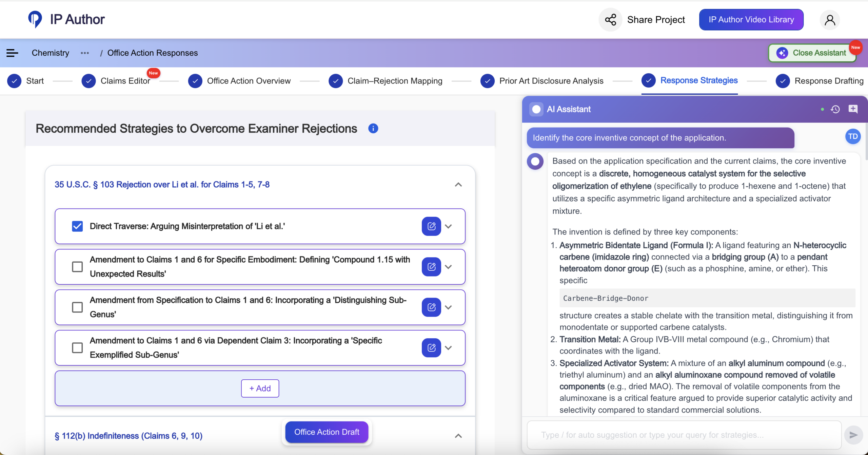Collapse the §103 Rejection over Li section
Image resolution: width=868 pixels, height=455 pixels.
tap(458, 185)
